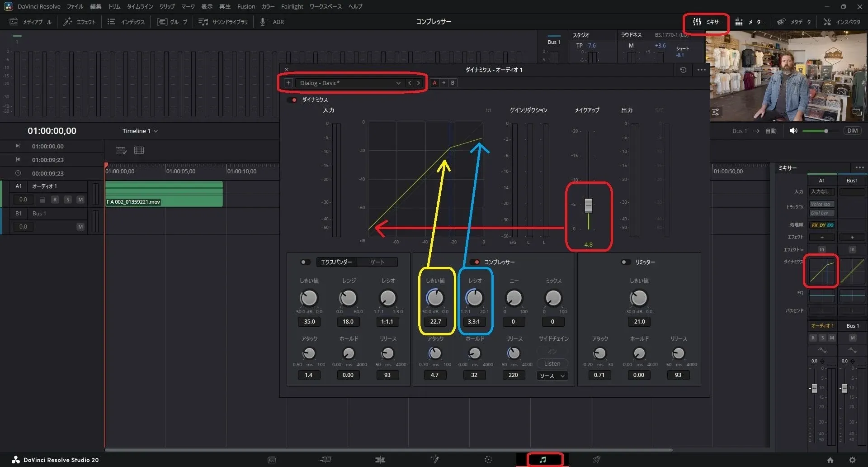Open mixer panel three-dot options
Image resolution: width=868 pixels, height=467 pixels.
click(859, 167)
